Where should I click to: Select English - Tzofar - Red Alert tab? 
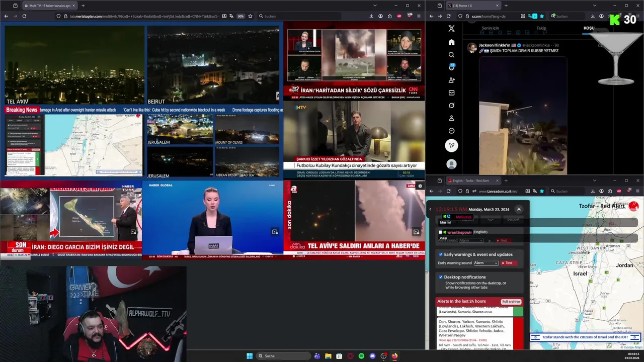pyautogui.click(x=473, y=180)
